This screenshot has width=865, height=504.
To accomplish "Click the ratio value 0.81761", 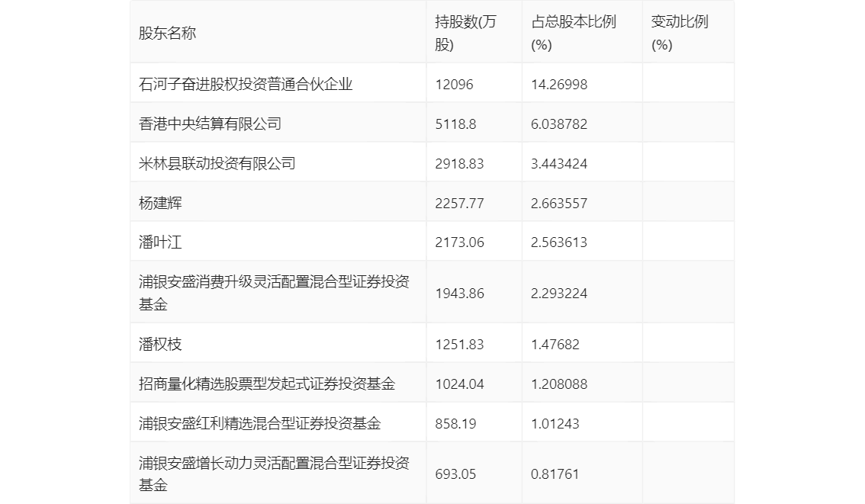I will click(555, 474).
